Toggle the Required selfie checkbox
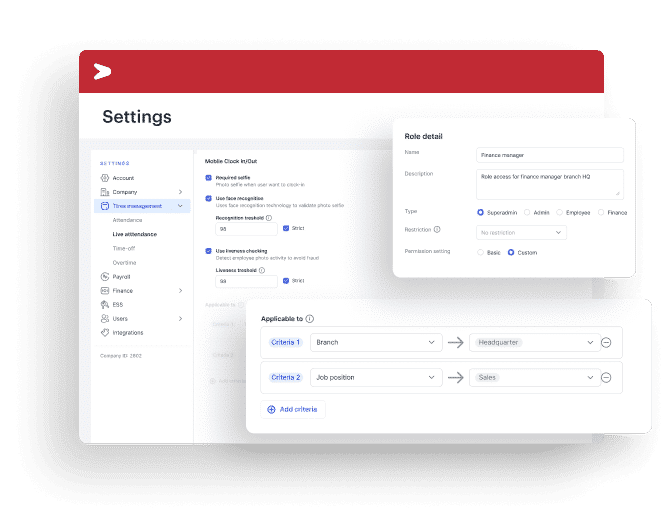Viewport: 672px width, 522px height. [208, 177]
